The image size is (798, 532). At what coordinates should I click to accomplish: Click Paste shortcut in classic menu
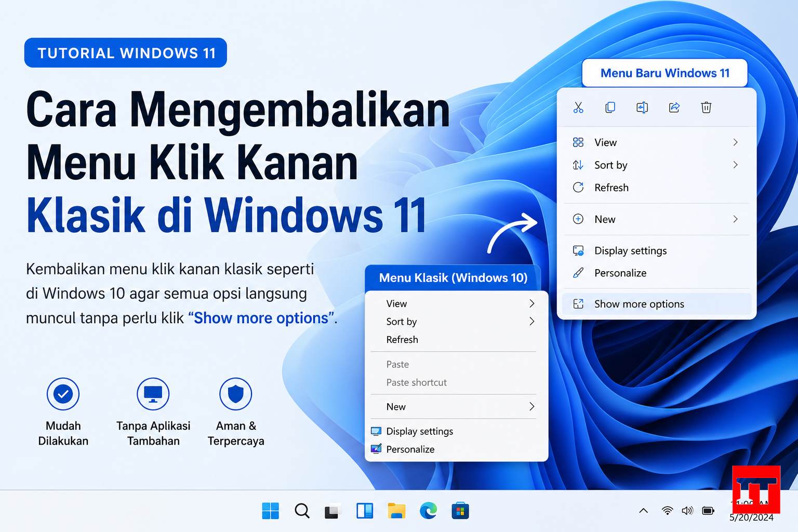(457, 382)
